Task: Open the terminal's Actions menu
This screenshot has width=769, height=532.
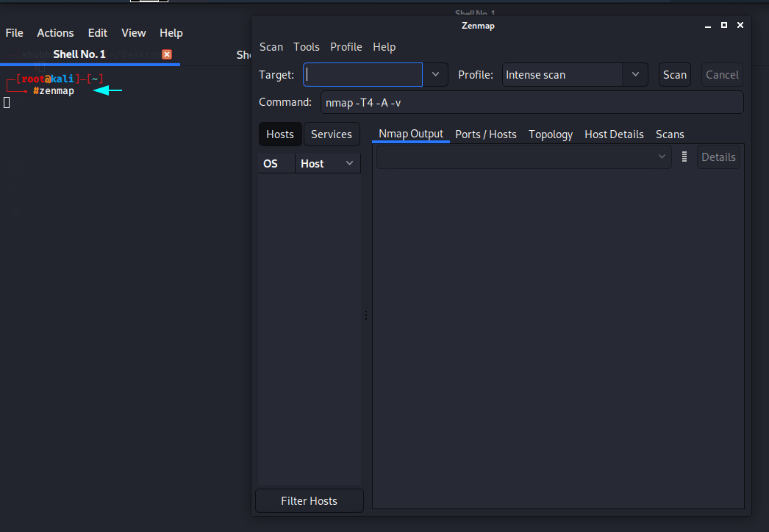Action: point(55,32)
